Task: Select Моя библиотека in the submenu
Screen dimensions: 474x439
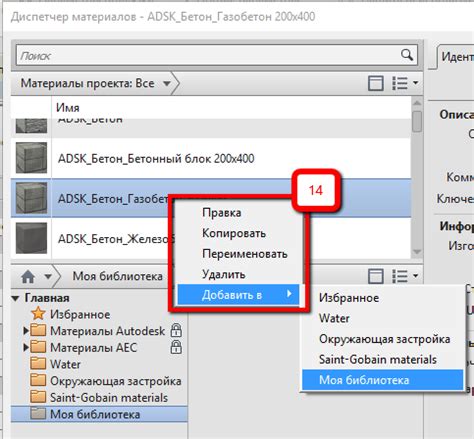Action: 383,380
